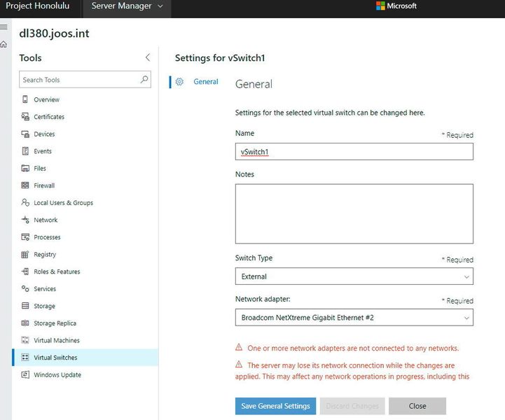Open Storage tool label
This screenshot has width=505, height=420.
coord(44,306)
